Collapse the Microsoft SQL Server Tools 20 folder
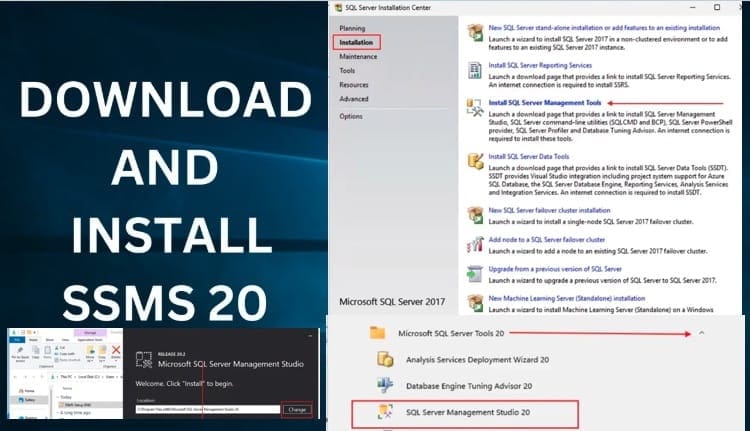The image size is (750, 431). tap(701, 332)
